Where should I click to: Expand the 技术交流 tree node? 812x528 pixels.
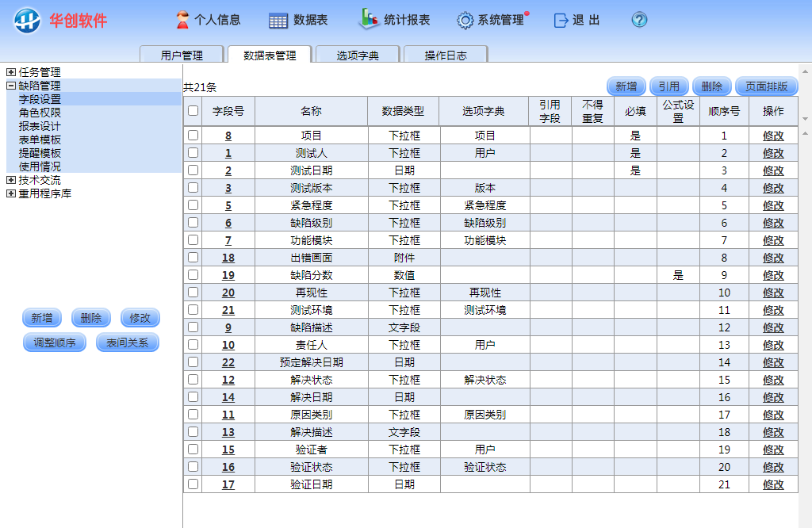point(11,180)
